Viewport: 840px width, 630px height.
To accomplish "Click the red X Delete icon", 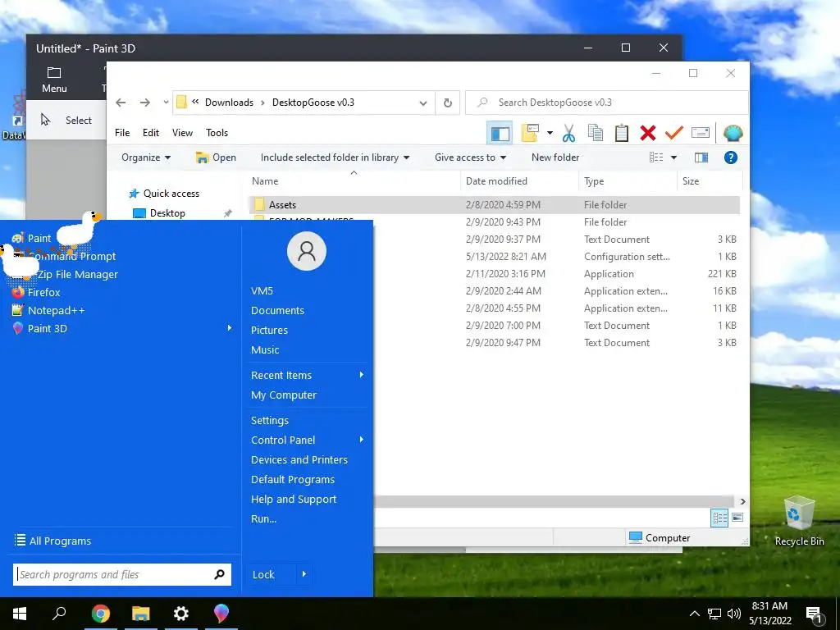I will tap(648, 133).
